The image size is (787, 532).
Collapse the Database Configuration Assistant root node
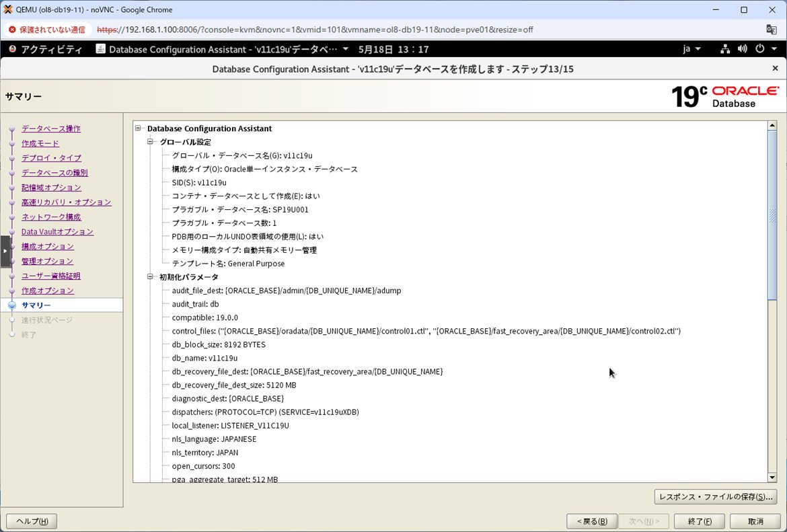[138, 128]
